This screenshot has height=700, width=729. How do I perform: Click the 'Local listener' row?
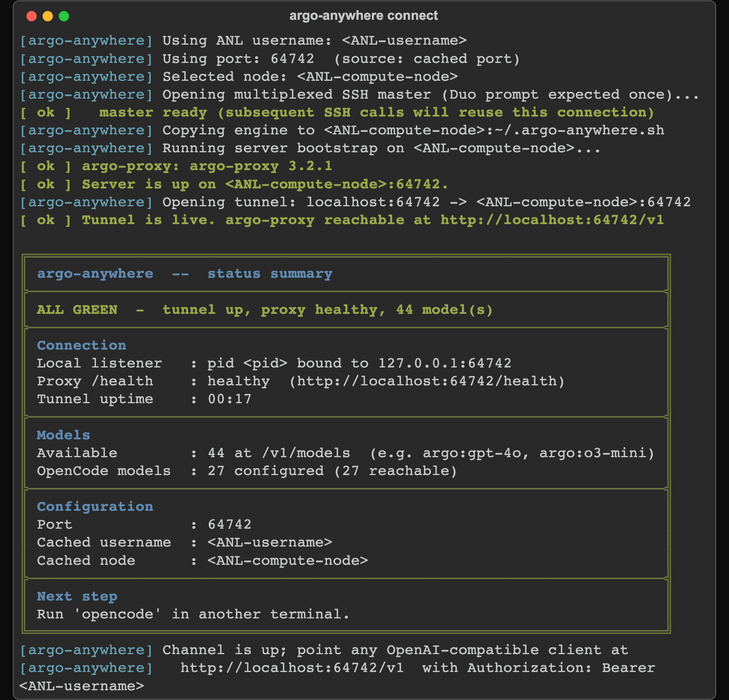tap(274, 363)
